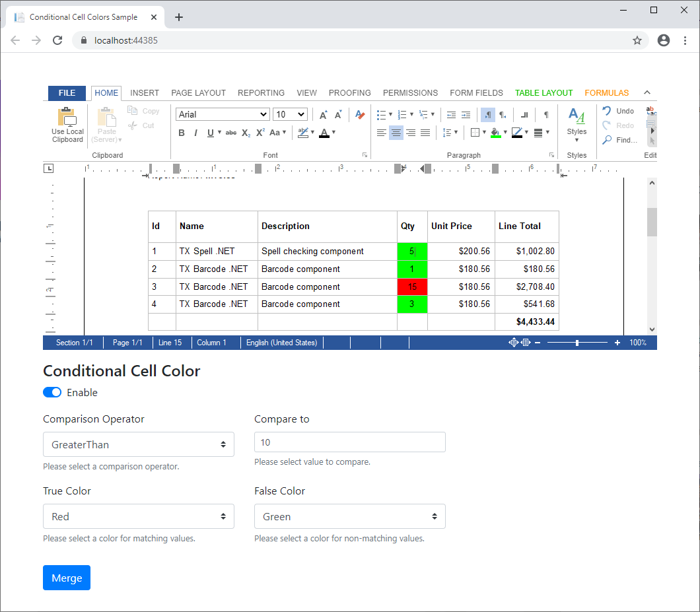Open True Color Red dropdown
The height and width of the screenshot is (612, 700).
(x=139, y=516)
